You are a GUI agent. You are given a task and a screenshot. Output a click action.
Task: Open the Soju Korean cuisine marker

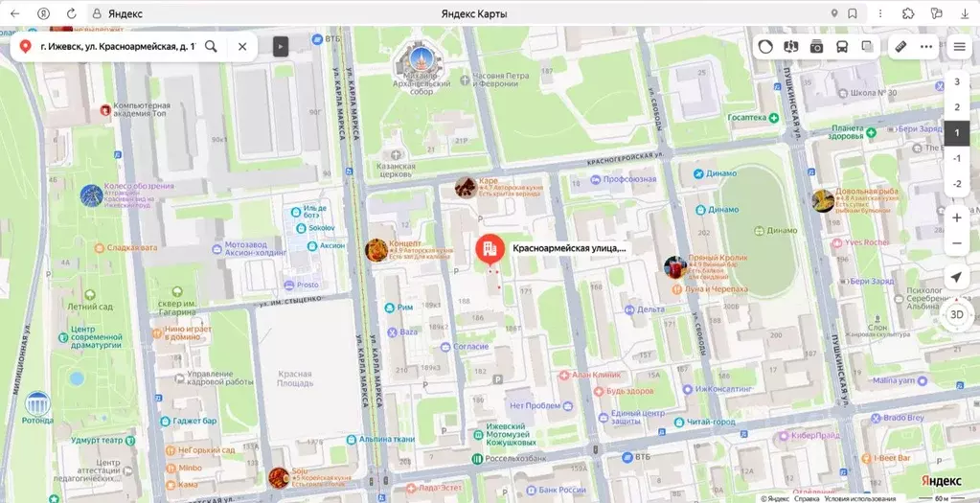click(x=279, y=478)
